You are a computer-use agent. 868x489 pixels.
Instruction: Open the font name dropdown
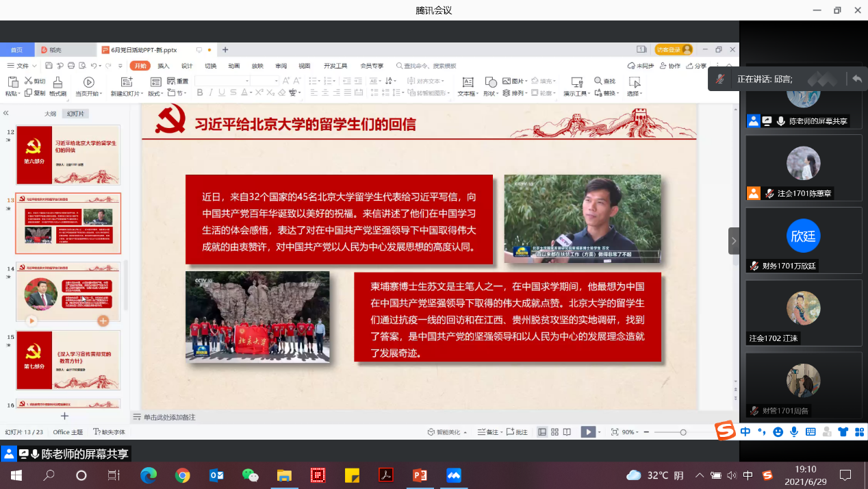click(x=247, y=81)
